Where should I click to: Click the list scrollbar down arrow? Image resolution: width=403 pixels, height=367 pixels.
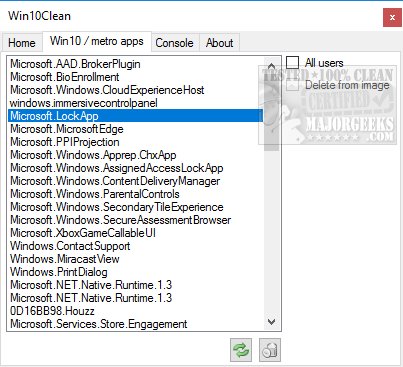(x=272, y=322)
